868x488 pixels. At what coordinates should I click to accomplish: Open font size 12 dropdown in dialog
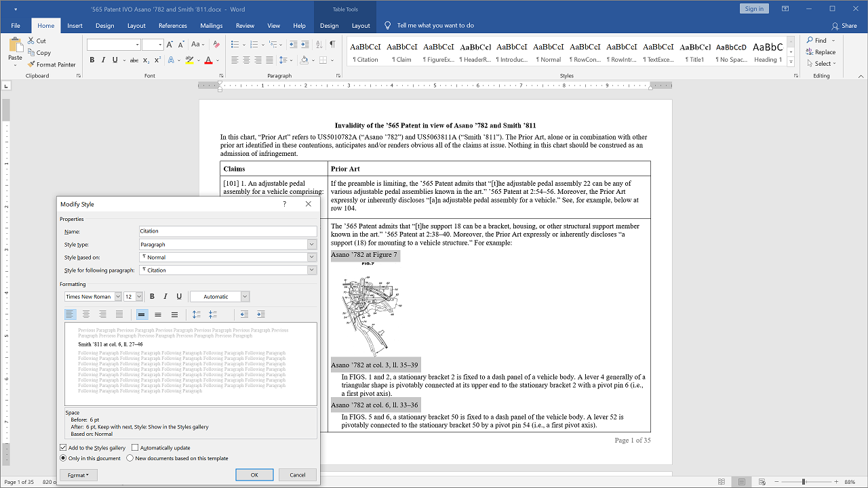click(139, 296)
